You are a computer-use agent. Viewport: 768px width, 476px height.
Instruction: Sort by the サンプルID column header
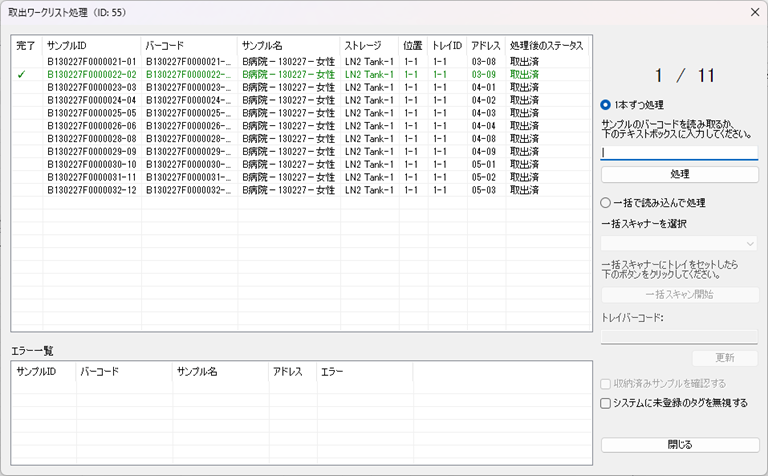pyautogui.click(x=90, y=46)
